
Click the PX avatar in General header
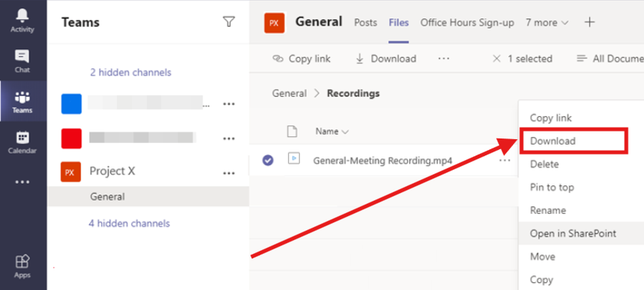click(x=274, y=23)
